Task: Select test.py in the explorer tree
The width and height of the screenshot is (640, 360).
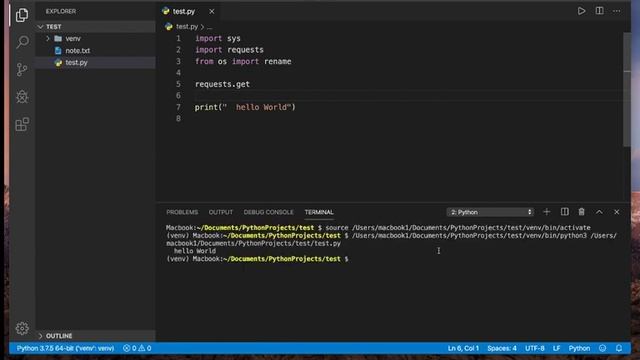Action: coord(95,62)
